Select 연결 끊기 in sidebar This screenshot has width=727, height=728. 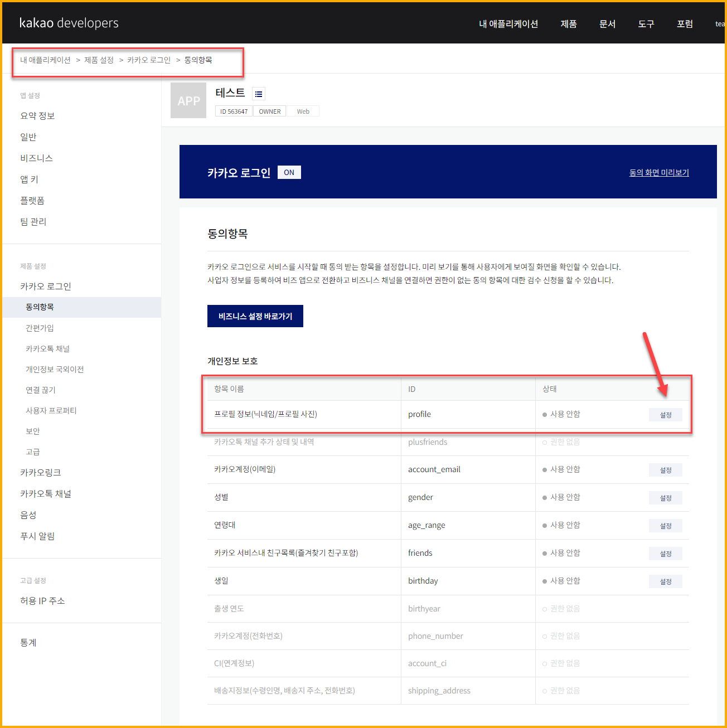coord(41,390)
